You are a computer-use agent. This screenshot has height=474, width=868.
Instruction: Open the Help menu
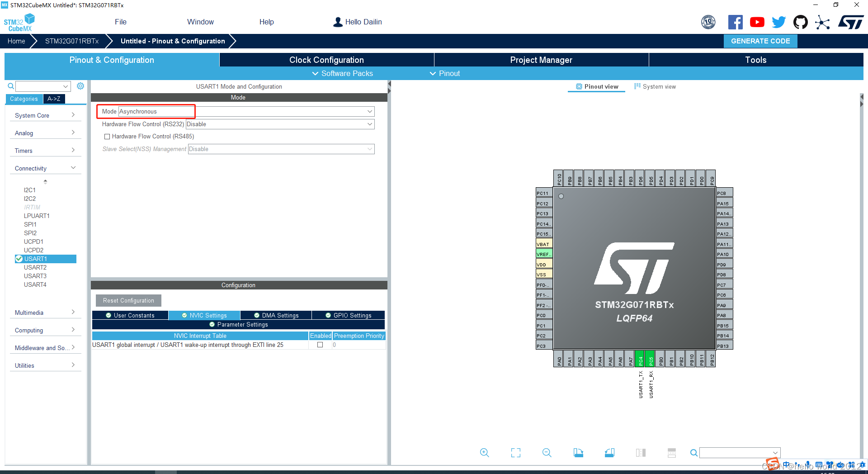(267, 22)
